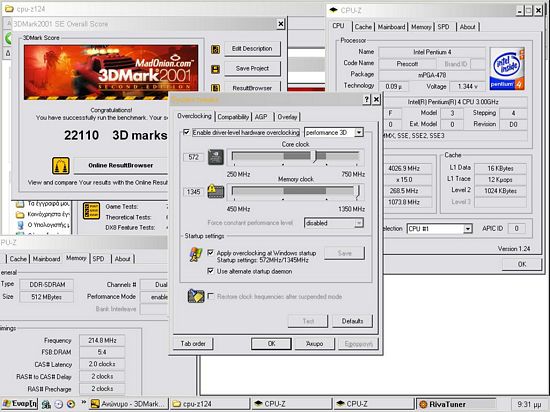Click the memory chip warning icon
The height and width of the screenshot is (412, 550).
[216, 191]
